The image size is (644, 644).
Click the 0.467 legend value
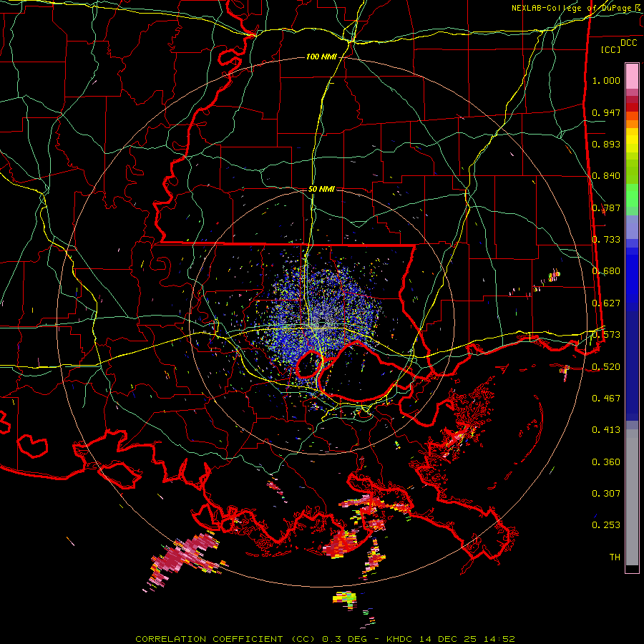coord(606,399)
